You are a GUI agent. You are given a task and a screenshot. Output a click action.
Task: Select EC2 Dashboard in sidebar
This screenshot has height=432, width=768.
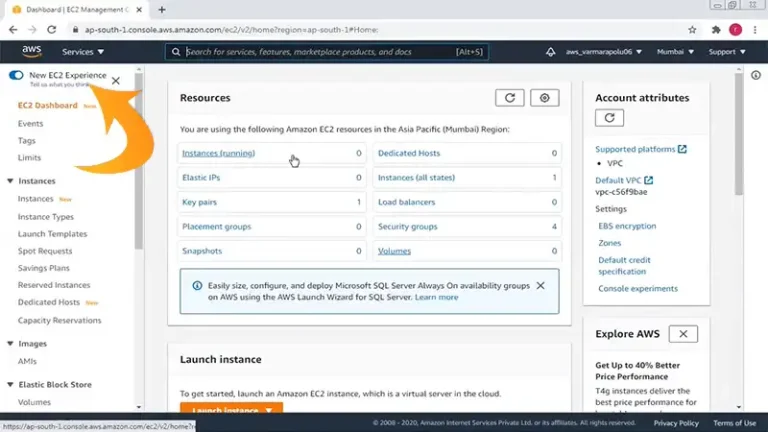coord(48,105)
